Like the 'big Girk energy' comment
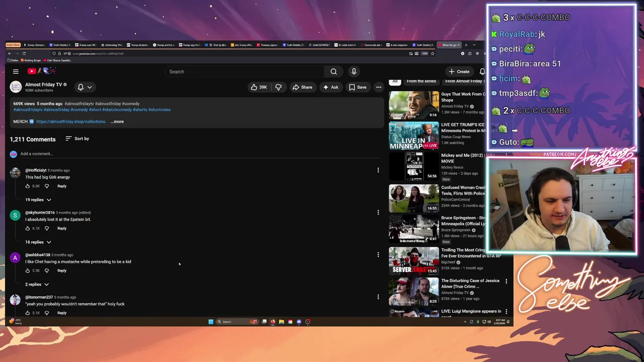 (x=28, y=186)
